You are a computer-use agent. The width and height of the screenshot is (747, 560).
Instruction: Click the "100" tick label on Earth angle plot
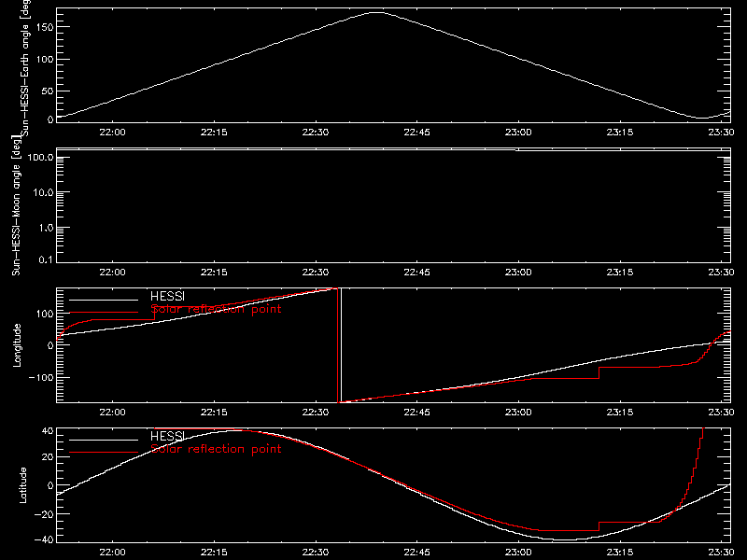click(x=45, y=60)
